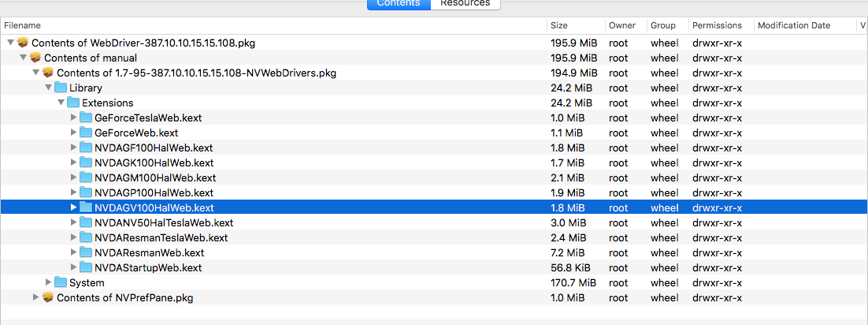Click the NVDAResmanWeb.kext folder icon

(86, 252)
